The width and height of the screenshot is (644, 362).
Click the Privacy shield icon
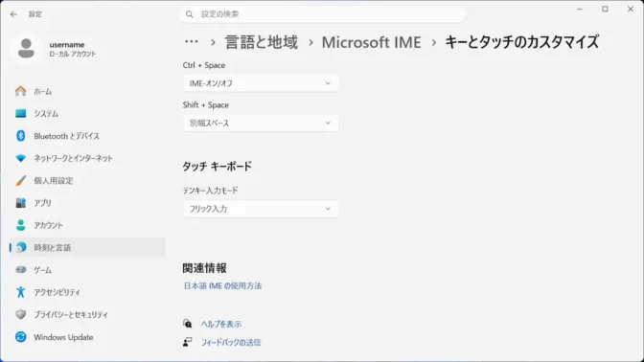click(20, 314)
